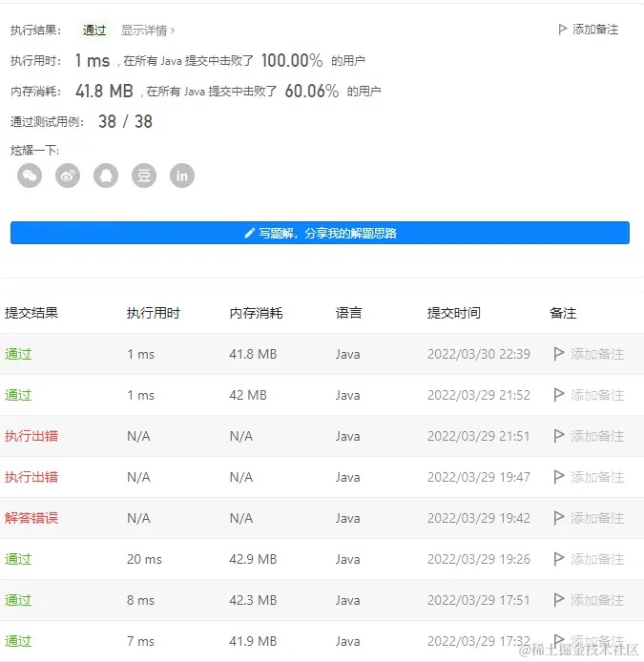
Task: Click flag icon in the 19:42 submission row
Action: 559,518
